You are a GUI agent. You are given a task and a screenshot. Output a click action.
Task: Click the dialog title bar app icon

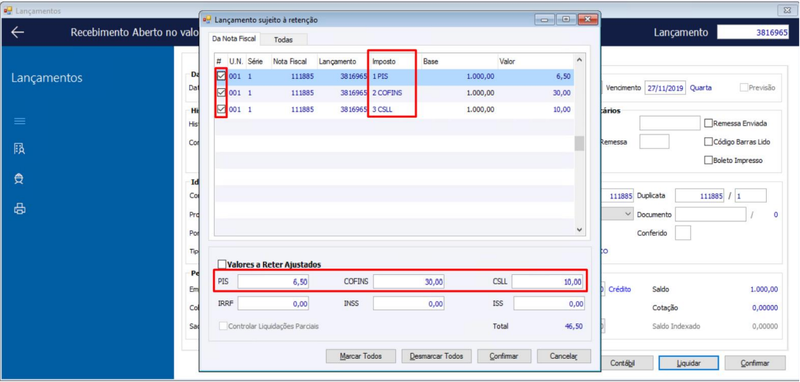(207, 20)
